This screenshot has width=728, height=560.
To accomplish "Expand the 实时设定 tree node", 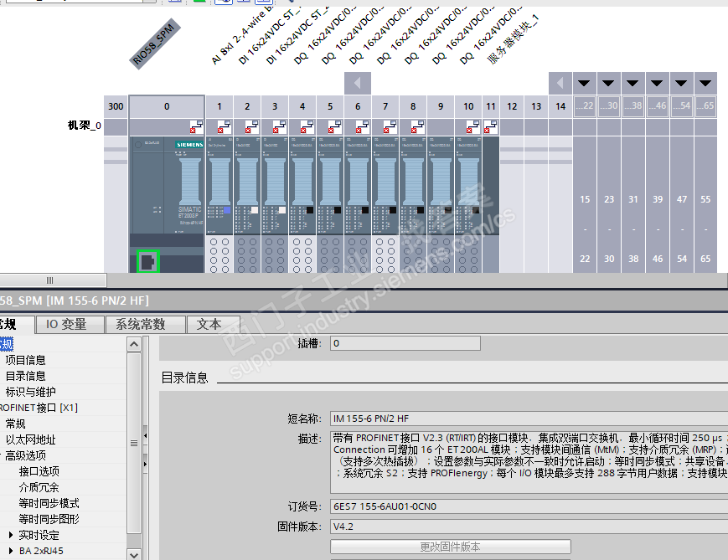I will [x=11, y=535].
